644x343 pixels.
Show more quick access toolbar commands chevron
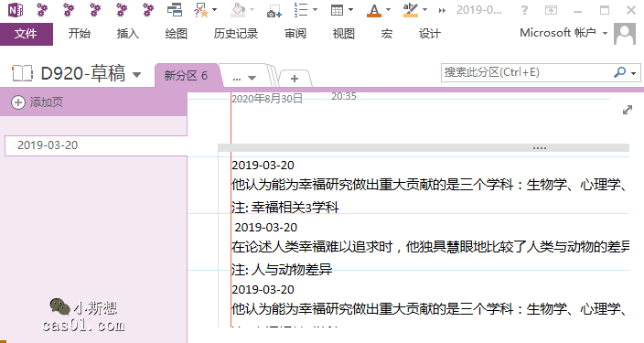[x=442, y=10]
